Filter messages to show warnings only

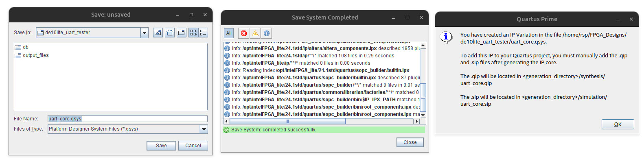(255, 33)
